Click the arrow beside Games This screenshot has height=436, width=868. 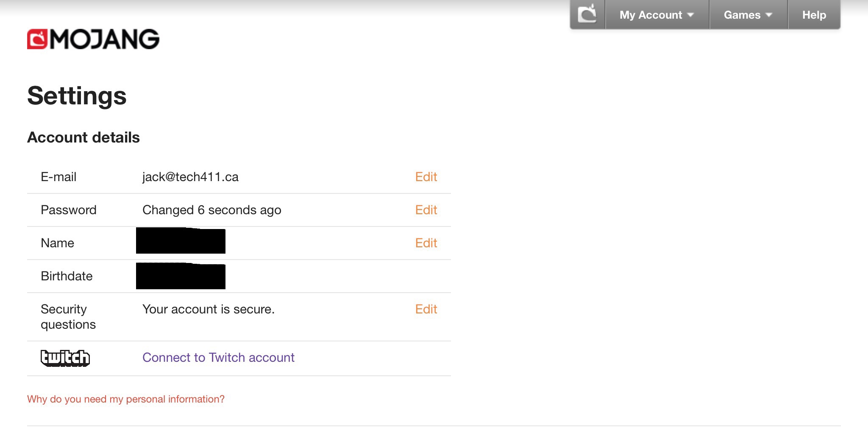tap(769, 15)
